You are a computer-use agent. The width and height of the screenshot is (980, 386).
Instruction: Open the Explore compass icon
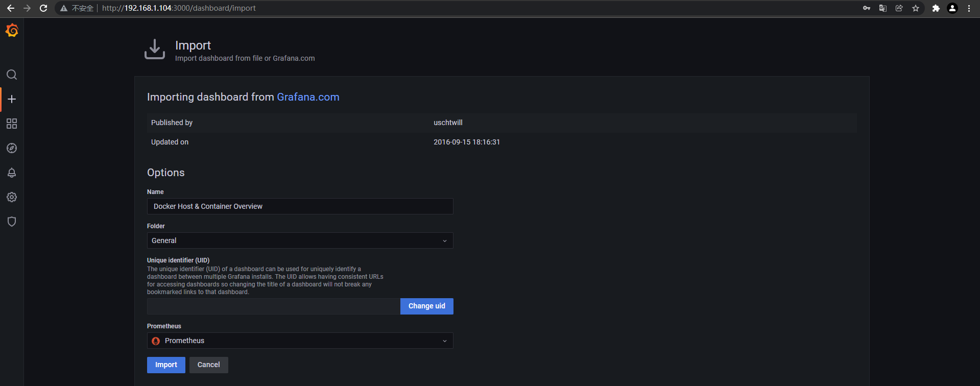pyautogui.click(x=12, y=148)
